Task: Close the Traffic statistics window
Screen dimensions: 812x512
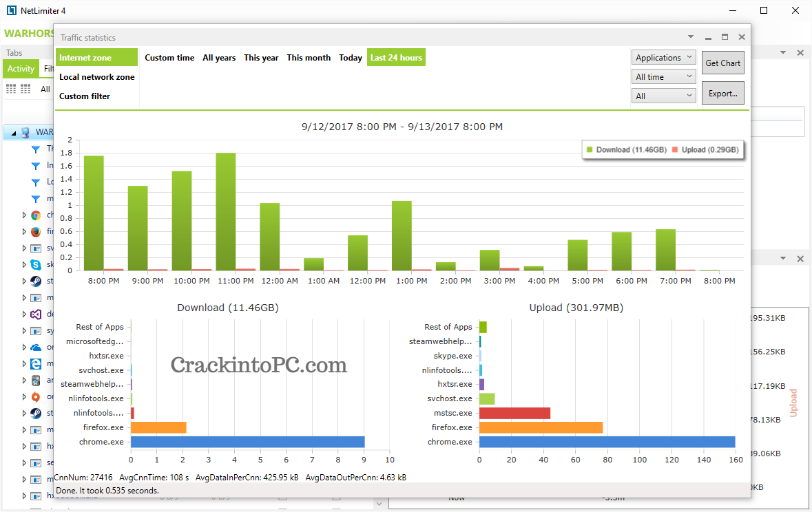Action: click(742, 36)
